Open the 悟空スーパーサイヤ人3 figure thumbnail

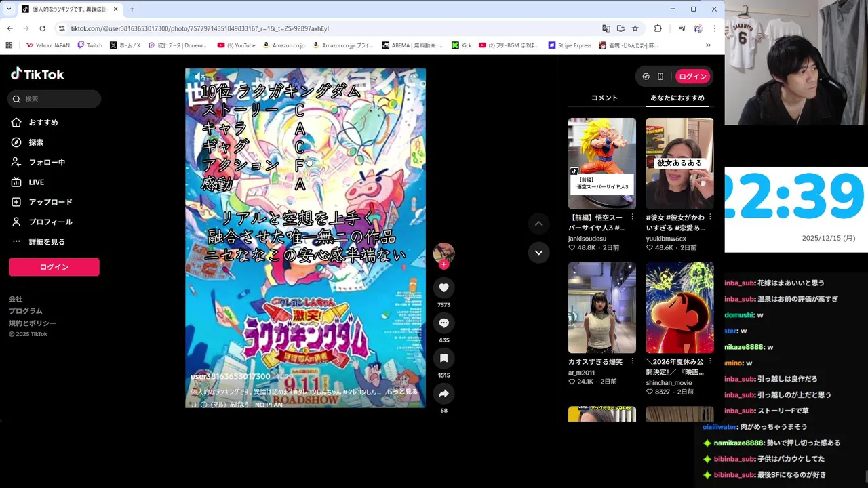click(x=602, y=163)
